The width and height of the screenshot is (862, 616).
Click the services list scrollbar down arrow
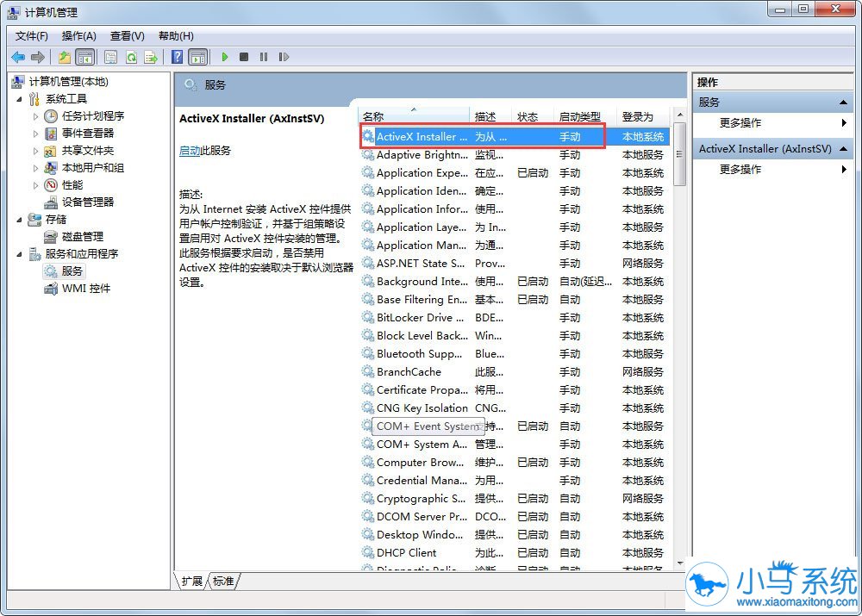click(680, 563)
